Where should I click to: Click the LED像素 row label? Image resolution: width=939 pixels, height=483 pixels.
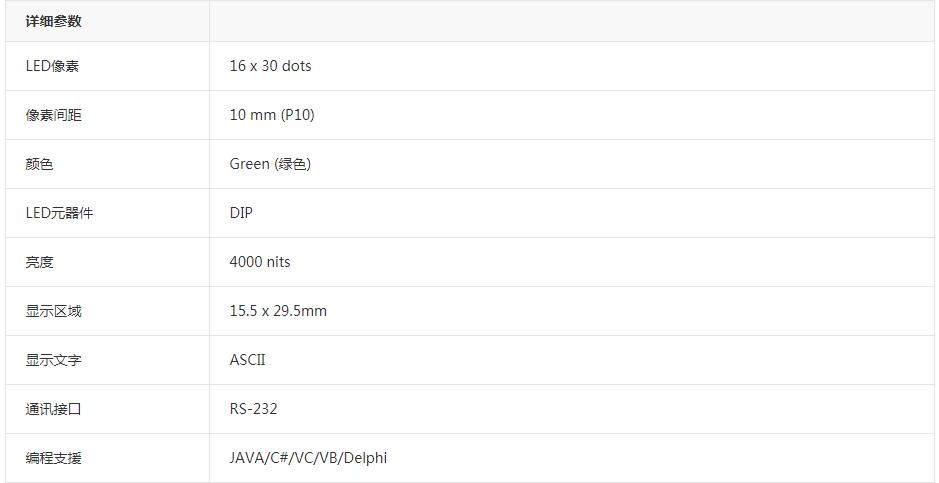[52, 66]
